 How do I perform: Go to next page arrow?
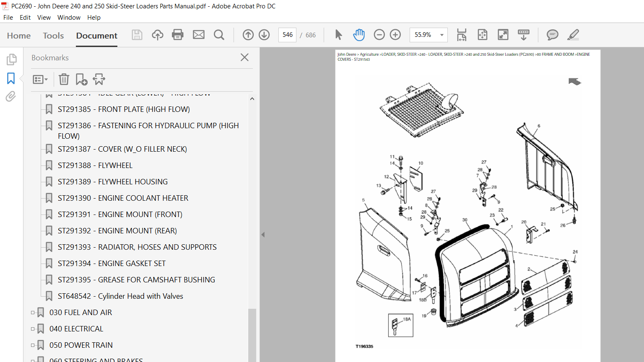[264, 35]
